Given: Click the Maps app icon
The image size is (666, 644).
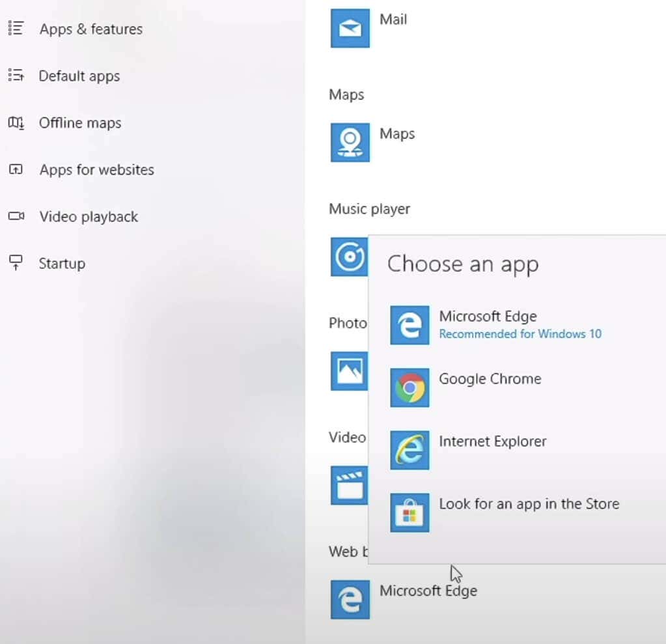Looking at the screenshot, I should pyautogui.click(x=350, y=143).
